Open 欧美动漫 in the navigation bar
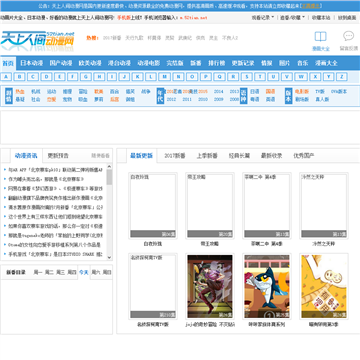Screen dimensions: 360x360 pyautogui.click(x=90, y=63)
